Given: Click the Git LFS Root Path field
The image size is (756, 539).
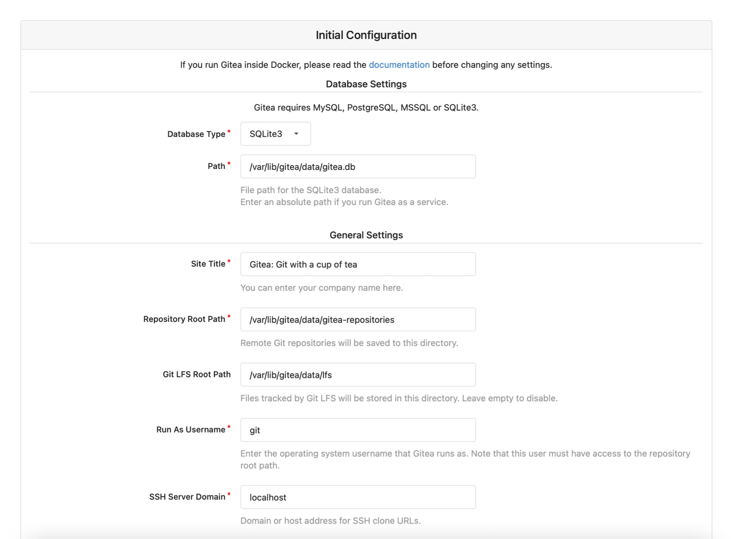Looking at the screenshot, I should coord(358,375).
